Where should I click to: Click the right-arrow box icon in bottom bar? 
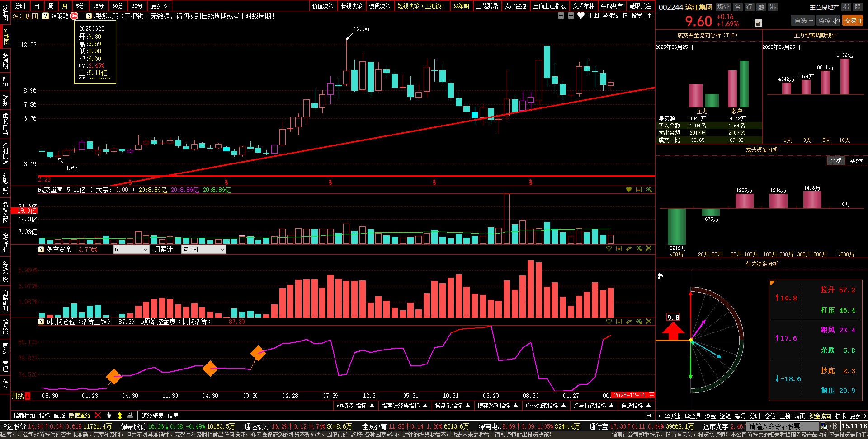pyautogui.click(x=650, y=416)
